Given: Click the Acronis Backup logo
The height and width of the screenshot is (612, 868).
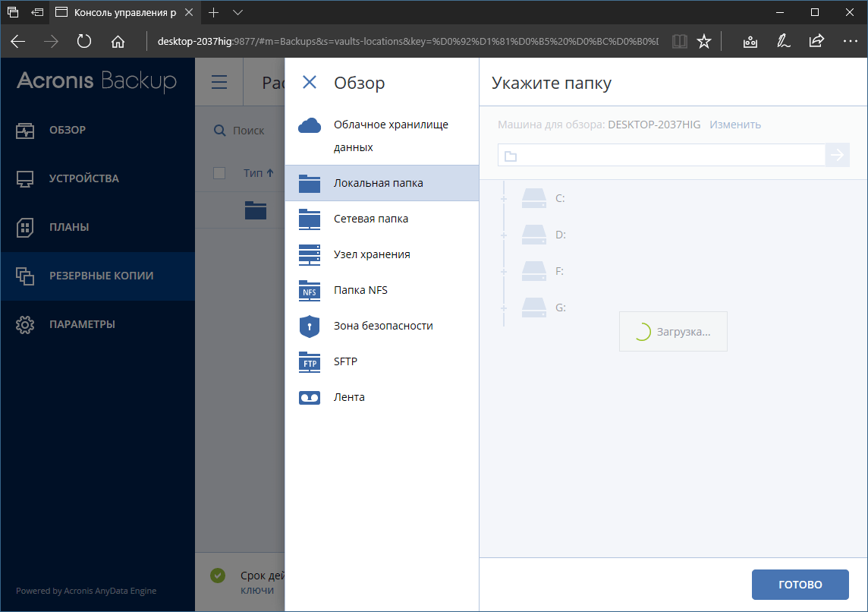Looking at the screenshot, I should [x=97, y=80].
